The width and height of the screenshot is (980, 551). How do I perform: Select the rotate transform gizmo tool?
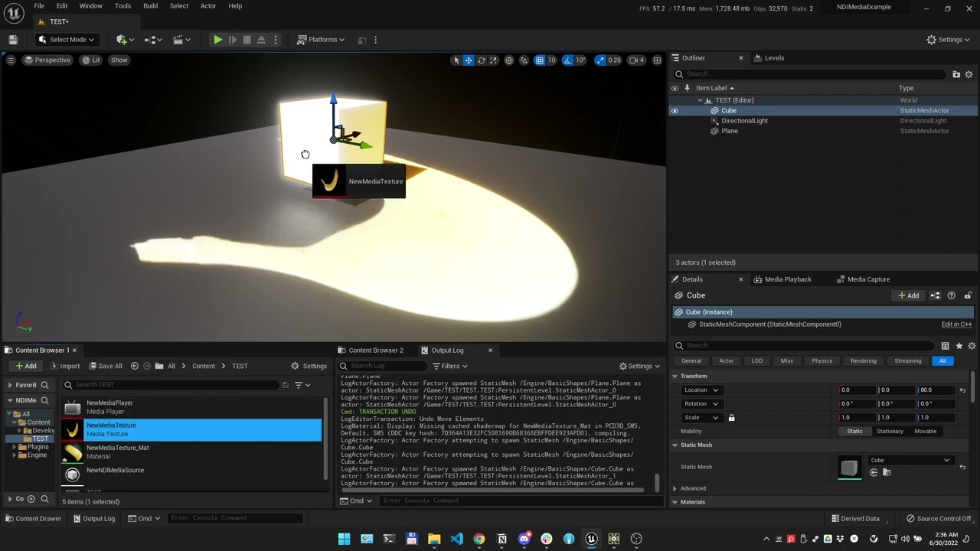481,60
